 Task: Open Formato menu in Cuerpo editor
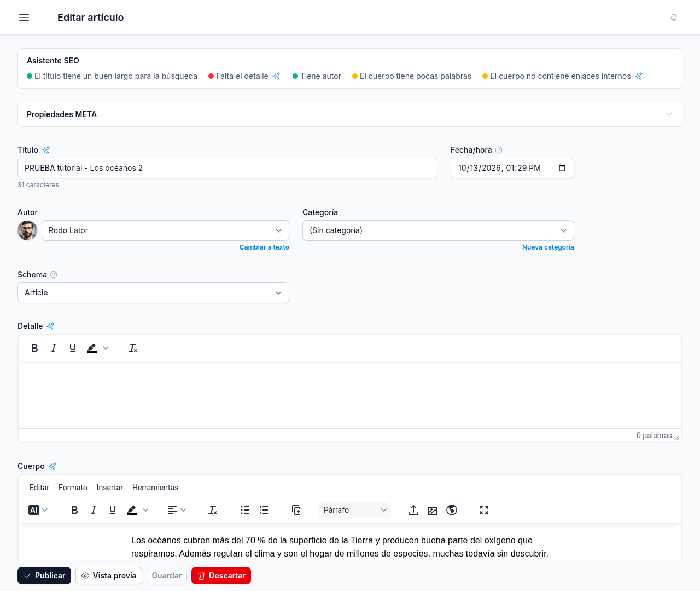pyautogui.click(x=73, y=488)
